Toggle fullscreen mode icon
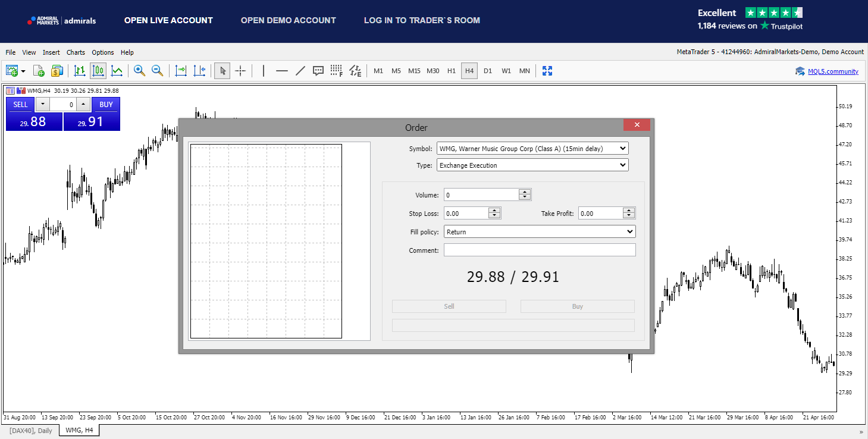 pyautogui.click(x=547, y=71)
